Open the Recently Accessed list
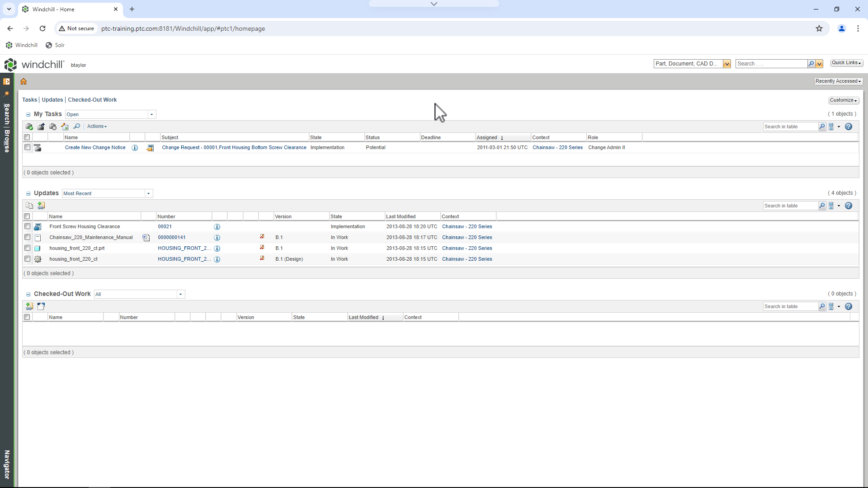The image size is (868, 488). pyautogui.click(x=838, y=81)
